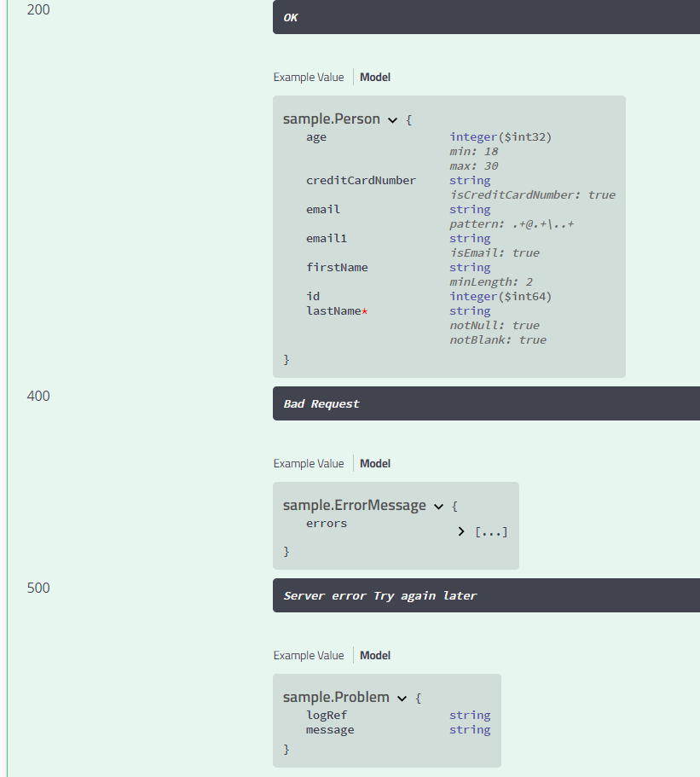
Task: Switch to Example Value for 200 response
Action: pyautogui.click(x=309, y=77)
